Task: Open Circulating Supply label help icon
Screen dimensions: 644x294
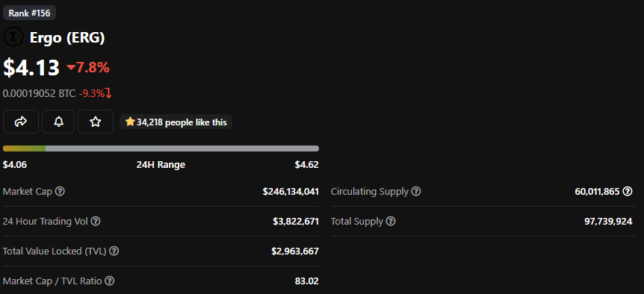Action: [416, 191]
